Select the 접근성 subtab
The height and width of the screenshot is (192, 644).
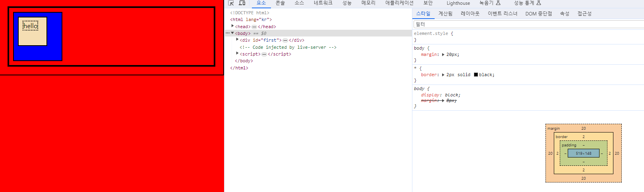click(584, 13)
